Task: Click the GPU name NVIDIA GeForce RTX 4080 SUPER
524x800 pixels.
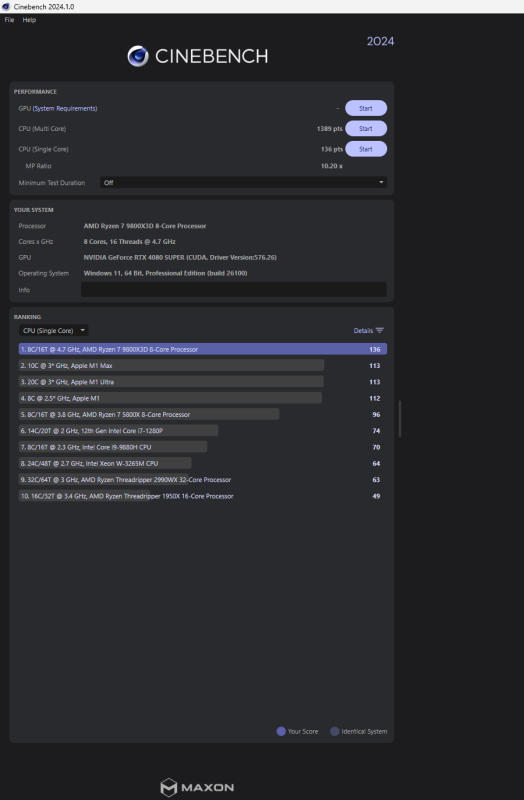Action: [x=180, y=257]
